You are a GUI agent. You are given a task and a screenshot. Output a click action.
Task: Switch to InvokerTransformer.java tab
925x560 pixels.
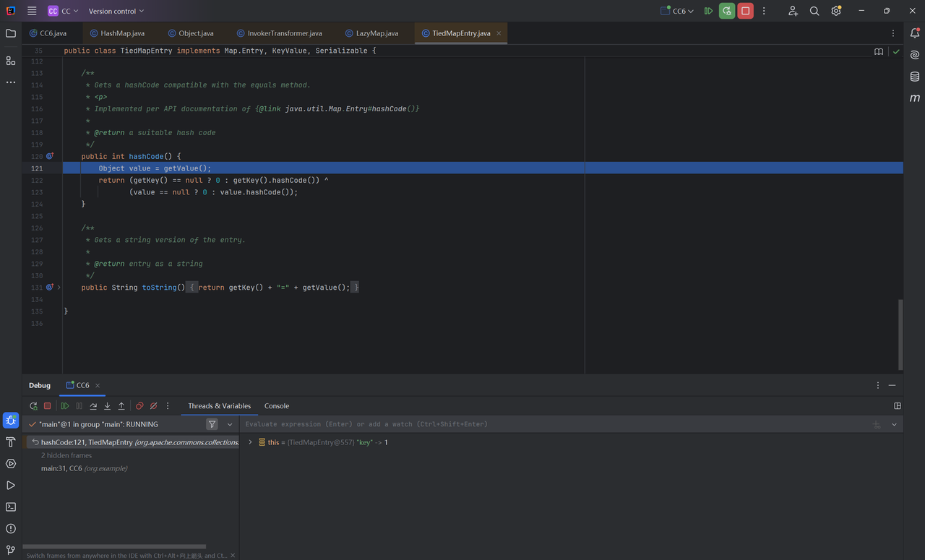280,33
